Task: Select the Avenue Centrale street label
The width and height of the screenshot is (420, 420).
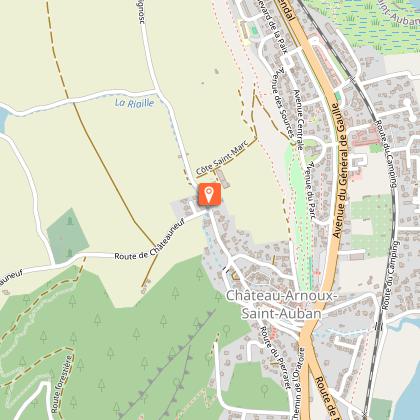Action: [298, 120]
